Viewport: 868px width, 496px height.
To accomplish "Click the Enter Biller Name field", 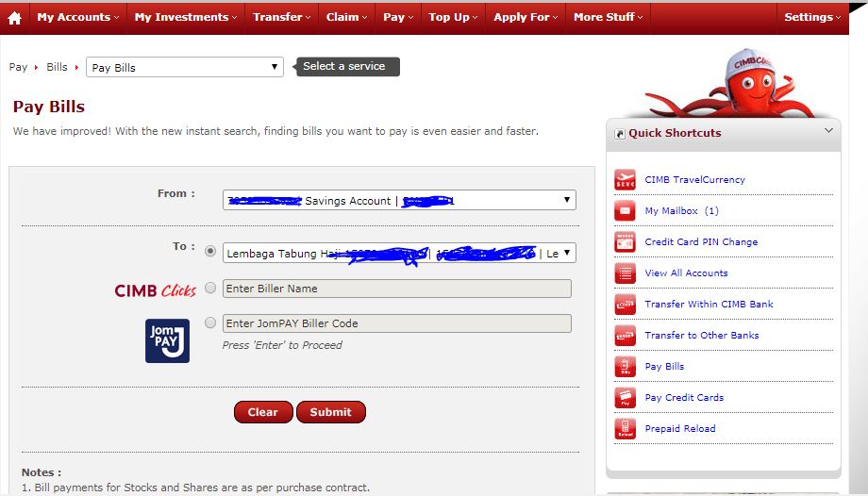I will coord(397,289).
